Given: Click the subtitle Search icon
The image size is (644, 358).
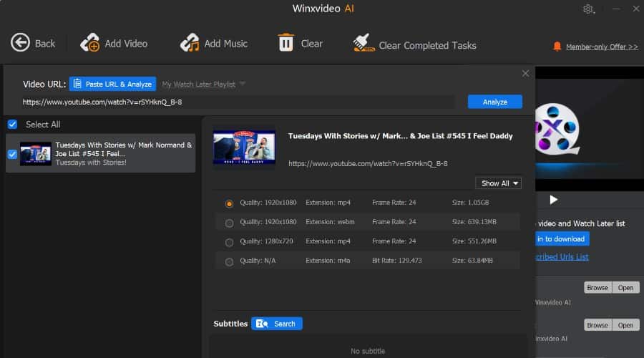Looking at the screenshot, I should click(262, 324).
